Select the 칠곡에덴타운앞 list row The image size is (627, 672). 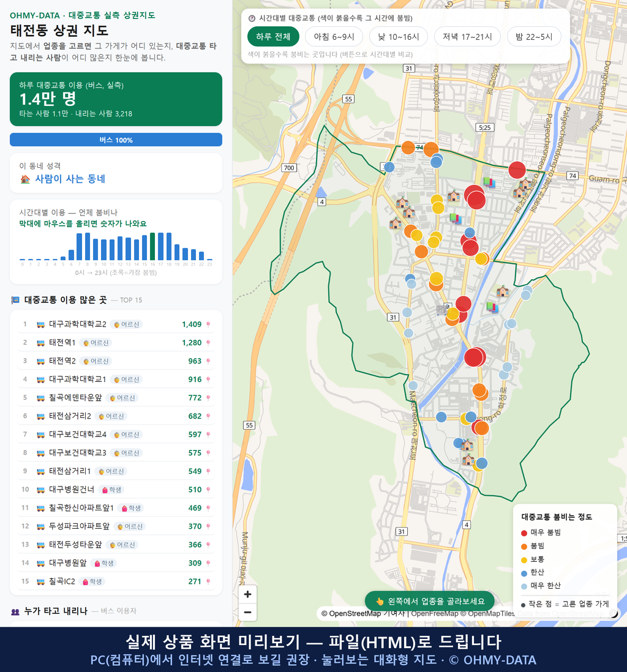[116, 398]
